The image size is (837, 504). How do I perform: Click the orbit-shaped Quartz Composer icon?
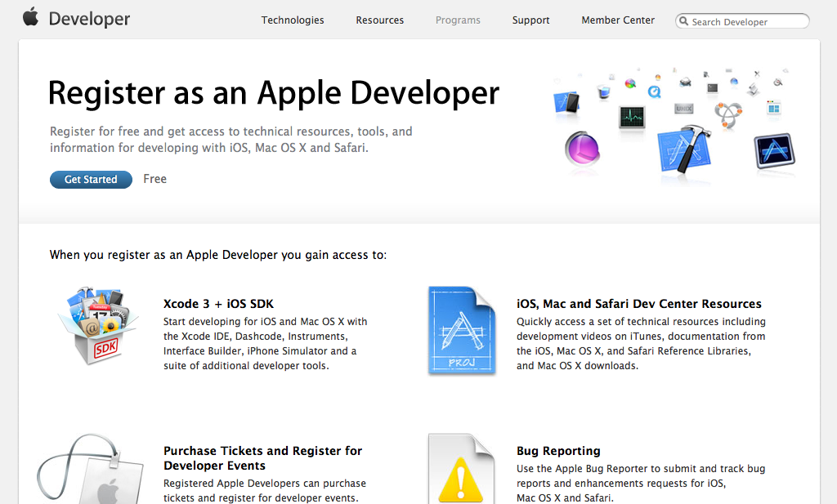click(728, 114)
